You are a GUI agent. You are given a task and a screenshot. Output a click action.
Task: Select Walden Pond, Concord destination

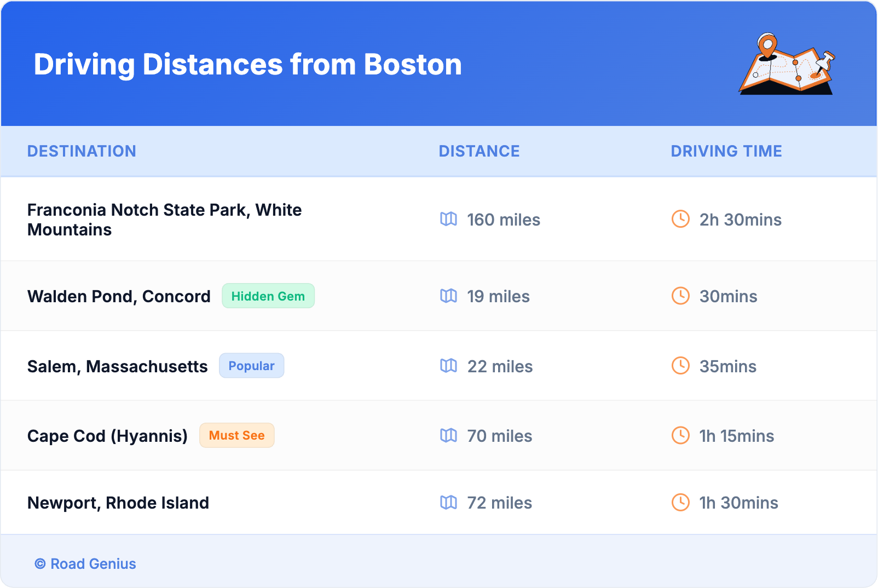tap(119, 296)
